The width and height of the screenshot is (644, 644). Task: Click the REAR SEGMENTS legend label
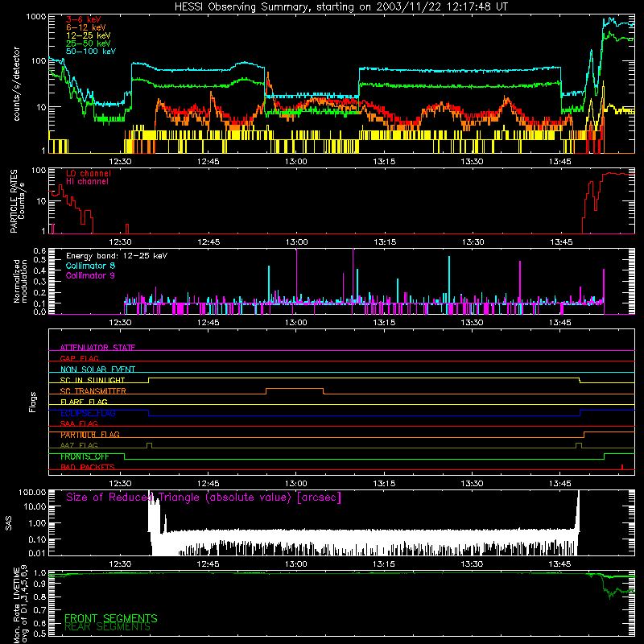[x=108, y=627]
